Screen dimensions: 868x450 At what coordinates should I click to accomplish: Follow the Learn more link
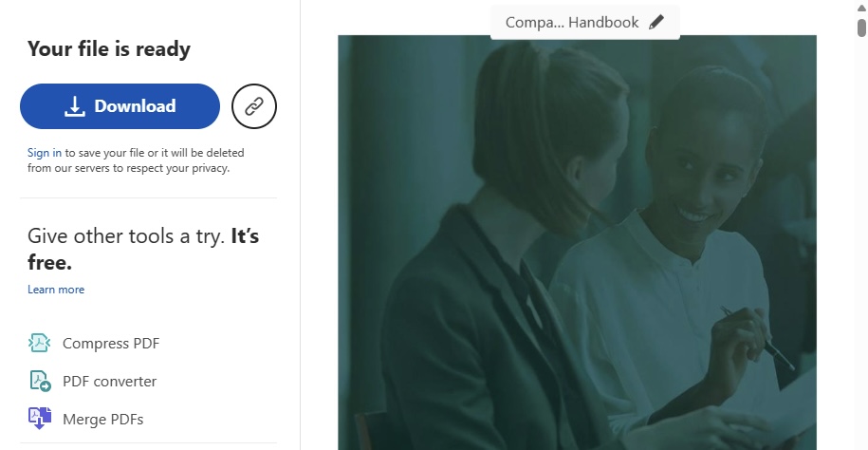pyautogui.click(x=56, y=290)
